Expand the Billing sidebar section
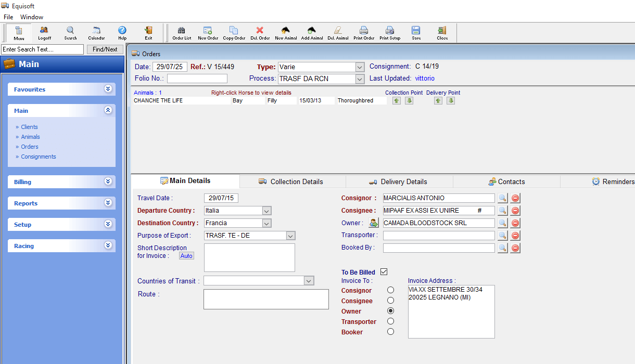 click(x=108, y=181)
